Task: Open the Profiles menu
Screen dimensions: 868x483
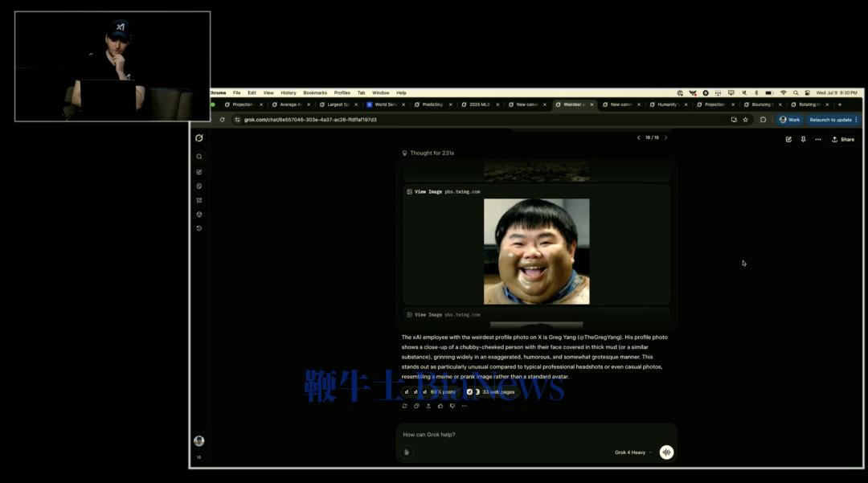Action: point(342,93)
